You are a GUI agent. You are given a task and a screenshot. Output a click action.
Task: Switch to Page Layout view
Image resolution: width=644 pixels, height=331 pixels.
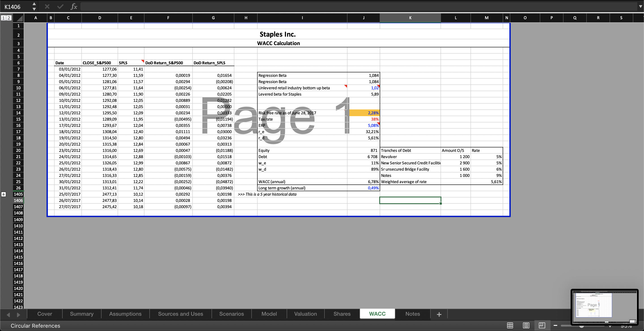526,325
